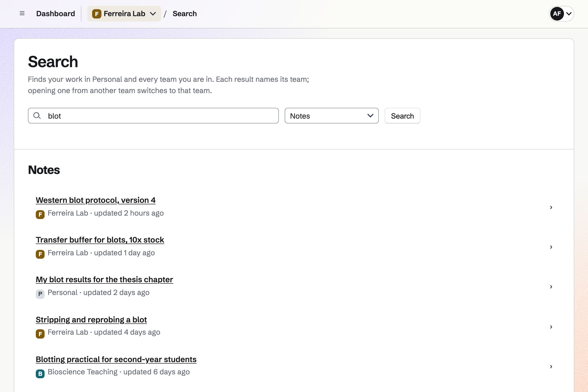The height and width of the screenshot is (392, 588).
Task: Open the AF user account menu
Action: 561,13
